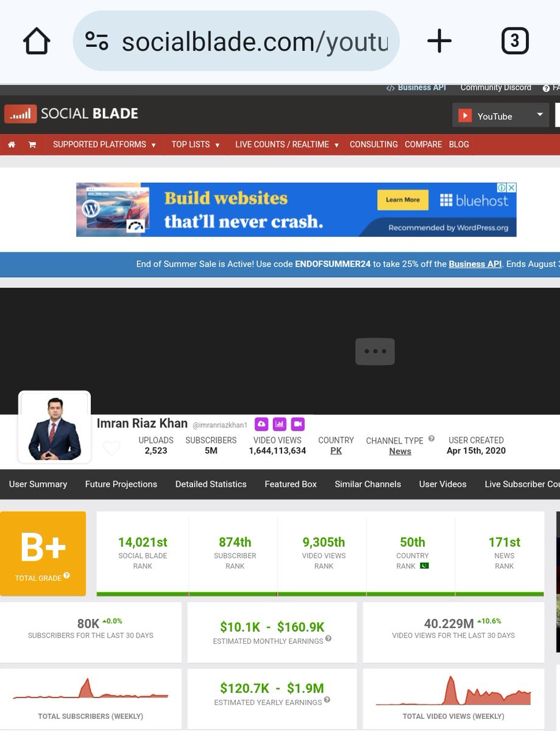560x731 pixels.
Task: Click Total Grade help icon
Action: click(66, 576)
